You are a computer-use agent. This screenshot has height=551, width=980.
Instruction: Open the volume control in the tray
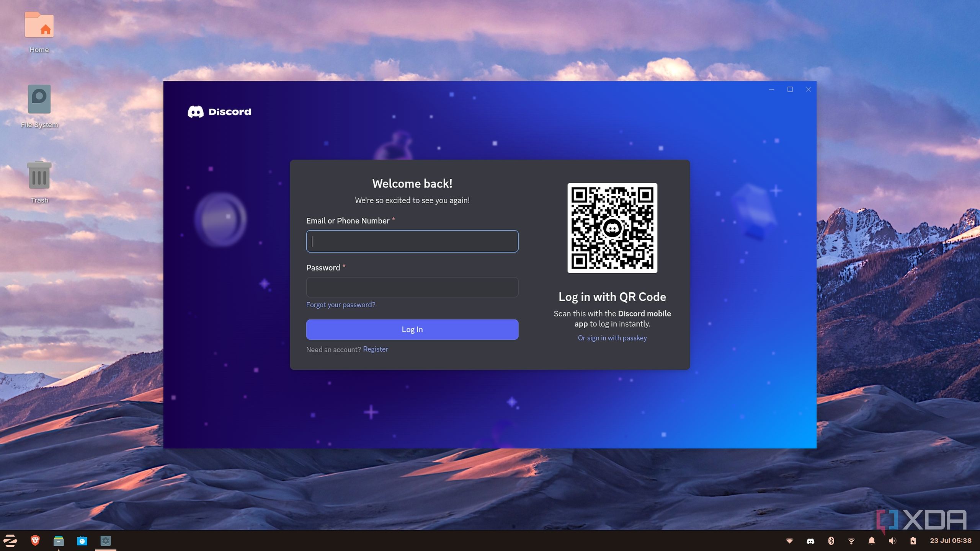(x=892, y=541)
